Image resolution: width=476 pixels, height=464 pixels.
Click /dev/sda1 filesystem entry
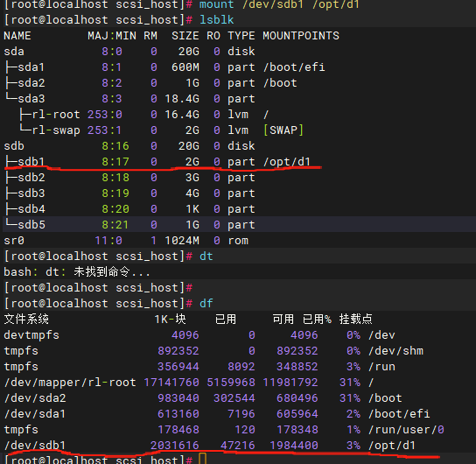pyautogui.click(x=35, y=414)
